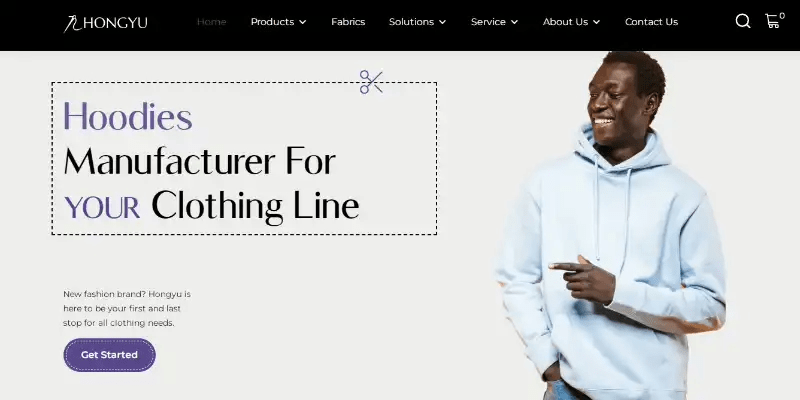Go to the Home menu item

(211, 22)
